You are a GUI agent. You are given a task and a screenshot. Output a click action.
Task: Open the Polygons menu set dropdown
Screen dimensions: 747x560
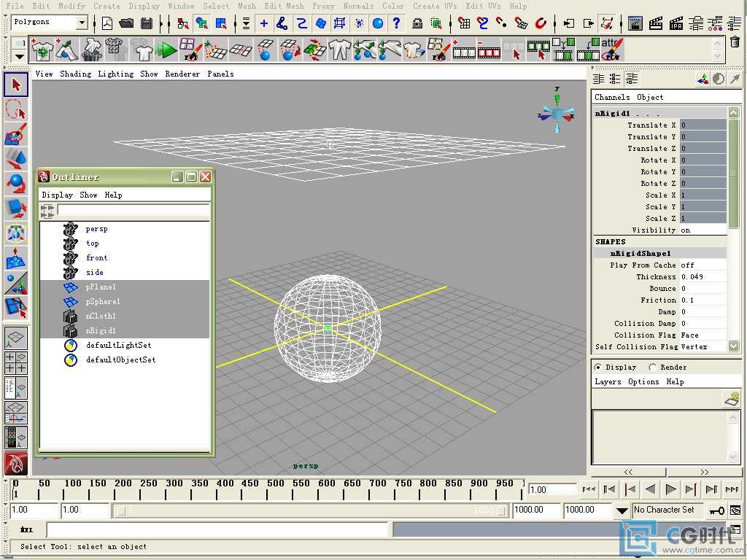pos(81,23)
